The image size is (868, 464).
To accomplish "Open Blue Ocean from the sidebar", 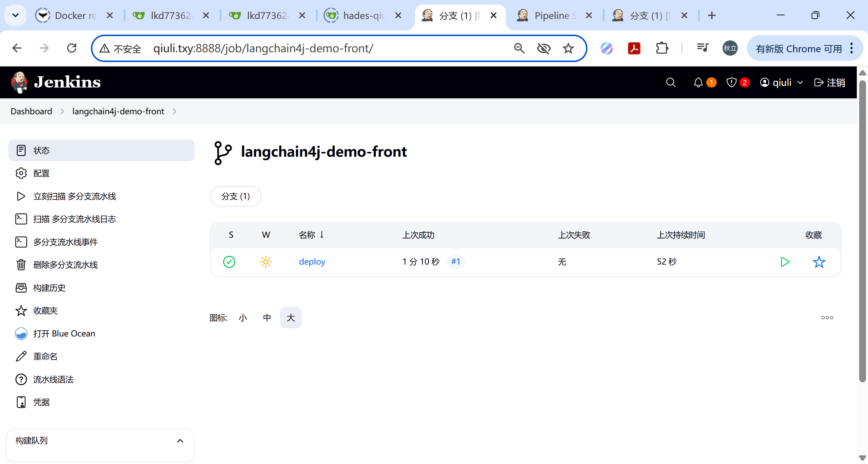I will [64, 333].
